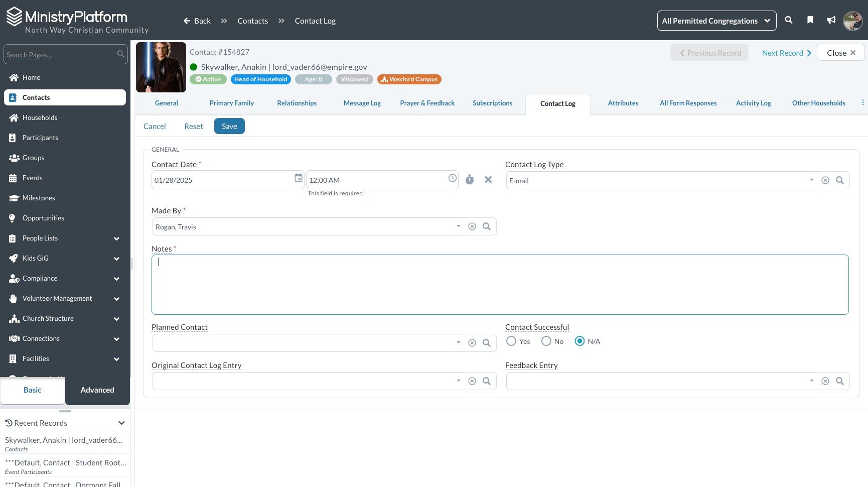Save the contact log entry

tap(229, 126)
